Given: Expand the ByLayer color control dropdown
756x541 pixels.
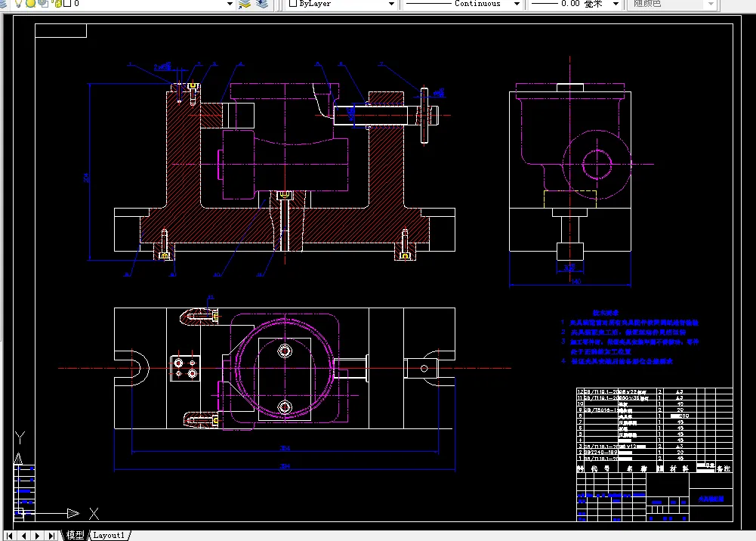Looking at the screenshot, I should pos(391,3).
